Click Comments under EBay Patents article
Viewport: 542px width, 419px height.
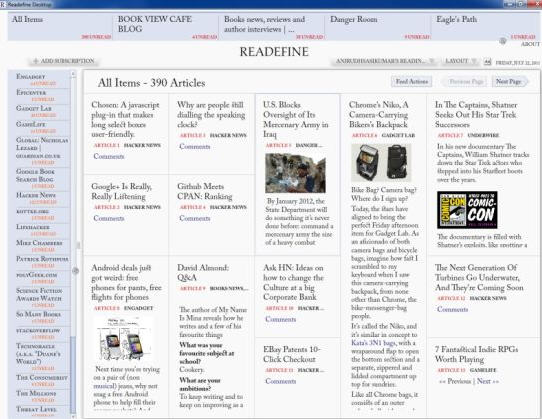pos(280,381)
